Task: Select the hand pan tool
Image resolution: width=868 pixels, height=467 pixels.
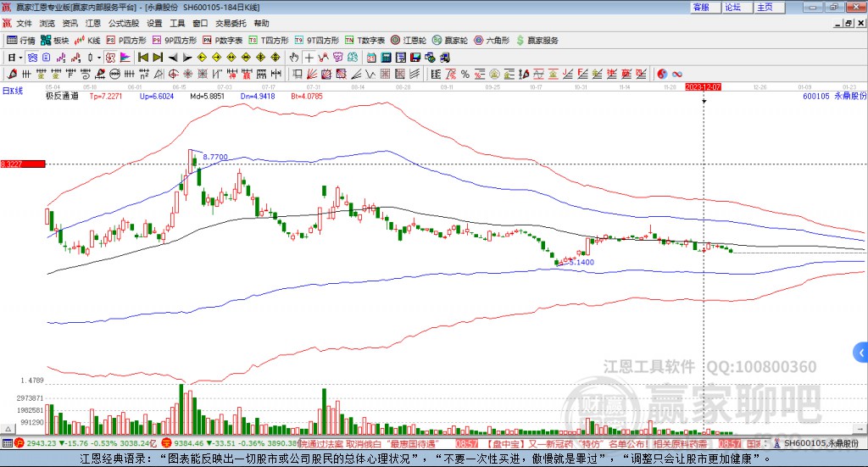Action: (294, 58)
